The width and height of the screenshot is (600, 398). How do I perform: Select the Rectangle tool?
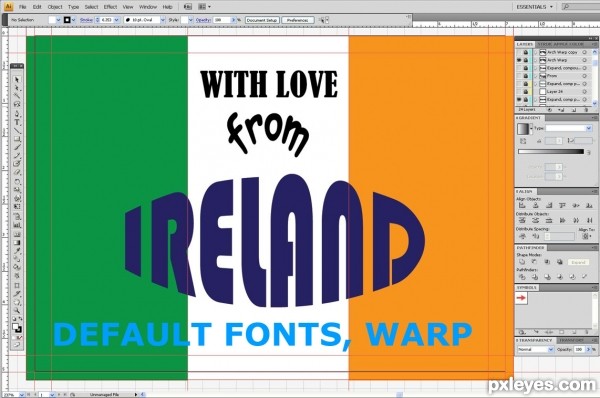tap(16, 139)
